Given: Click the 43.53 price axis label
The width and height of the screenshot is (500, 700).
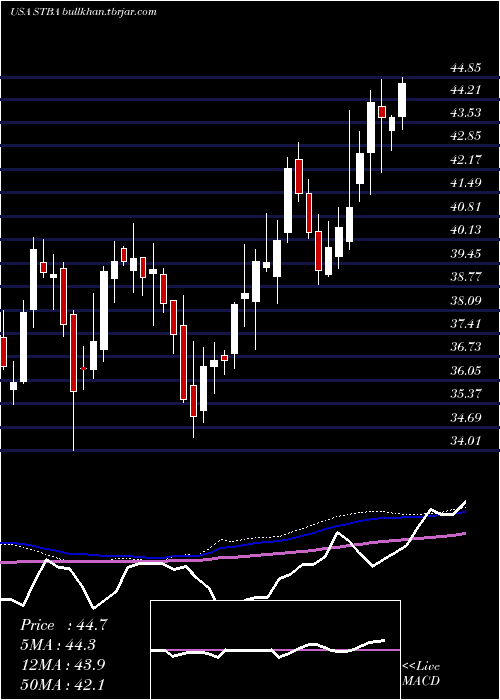Looking at the screenshot, I should tap(466, 113).
